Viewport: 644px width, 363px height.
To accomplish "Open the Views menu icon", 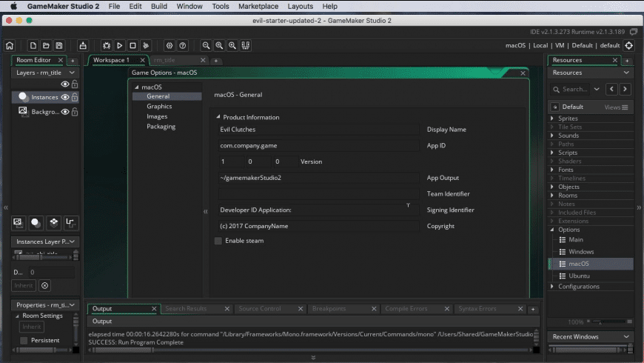I will pyautogui.click(x=625, y=107).
